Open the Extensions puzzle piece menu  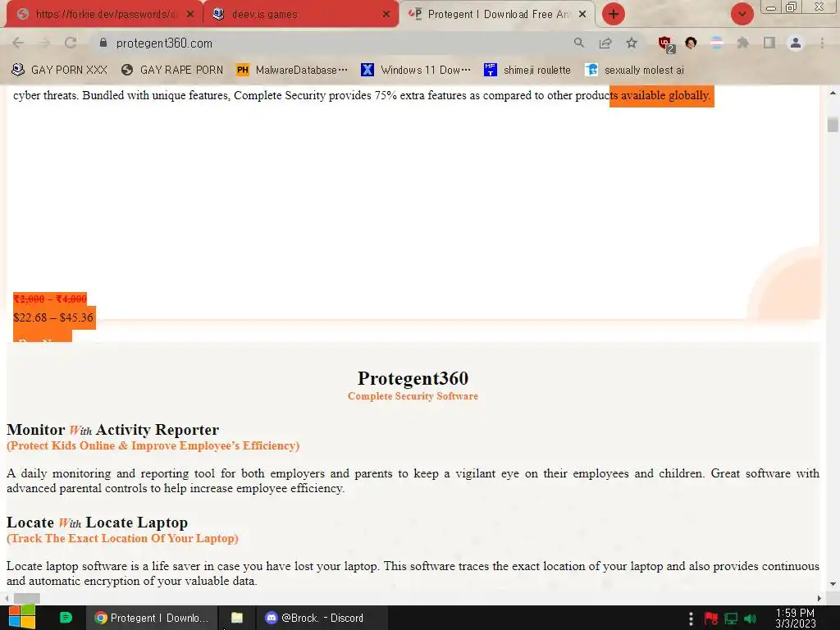point(742,43)
